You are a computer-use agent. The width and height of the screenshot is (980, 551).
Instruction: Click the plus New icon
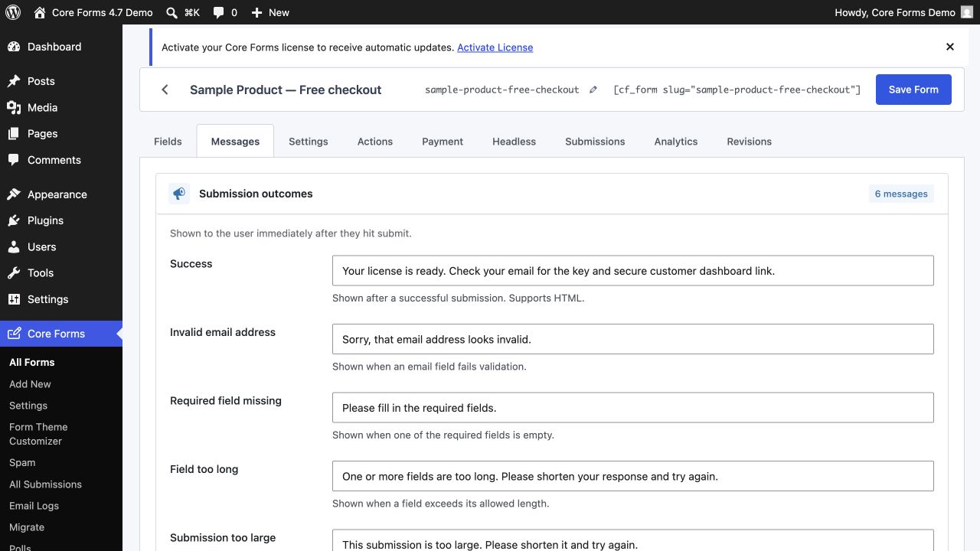[257, 12]
